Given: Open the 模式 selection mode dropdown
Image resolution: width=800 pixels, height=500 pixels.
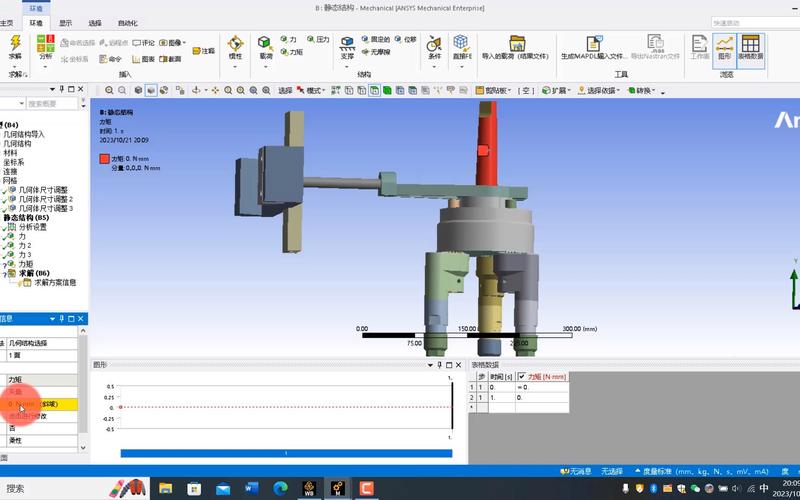Looking at the screenshot, I should click(x=312, y=90).
